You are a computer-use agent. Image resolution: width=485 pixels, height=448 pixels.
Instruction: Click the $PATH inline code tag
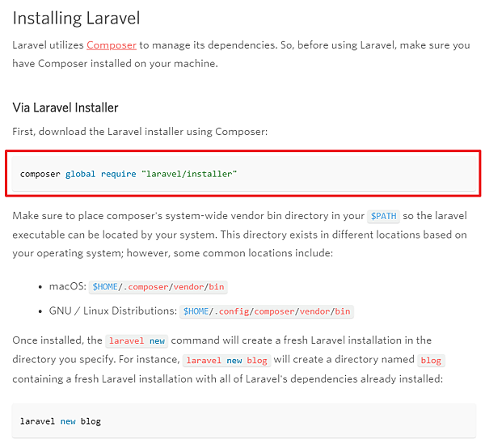(383, 216)
